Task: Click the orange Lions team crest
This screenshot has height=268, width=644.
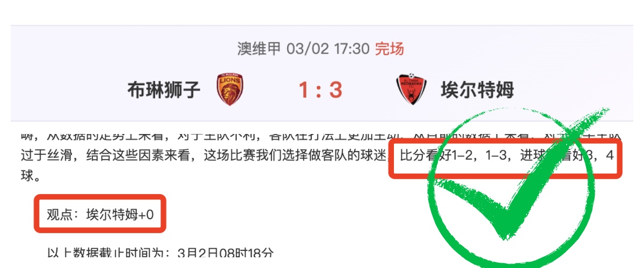Action: tap(230, 89)
